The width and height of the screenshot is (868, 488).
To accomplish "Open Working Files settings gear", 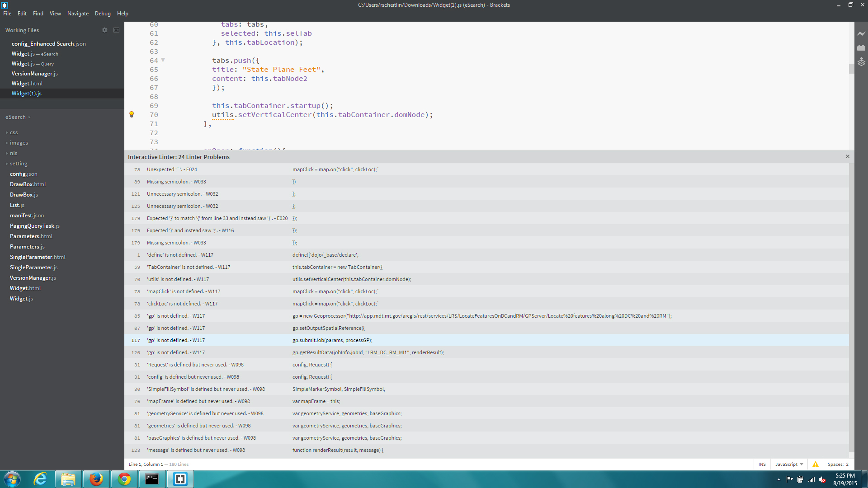I will pos(104,30).
